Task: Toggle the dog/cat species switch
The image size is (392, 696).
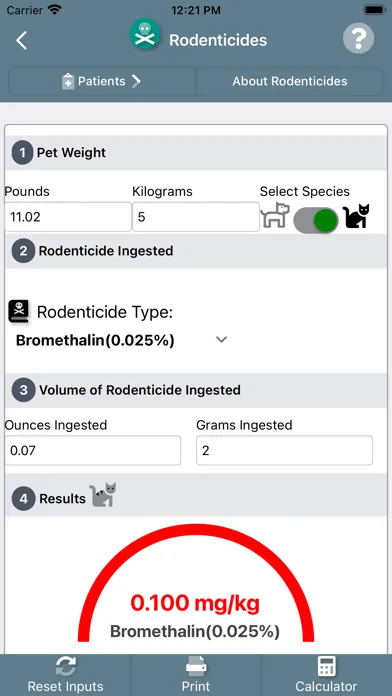Action: 316,220
